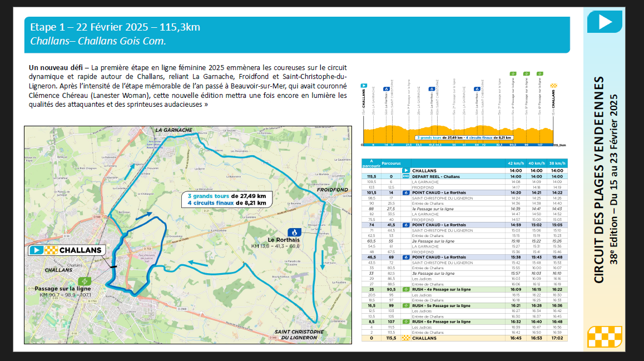Click the KM0 icon in the DEPART REEL row

(406, 176)
